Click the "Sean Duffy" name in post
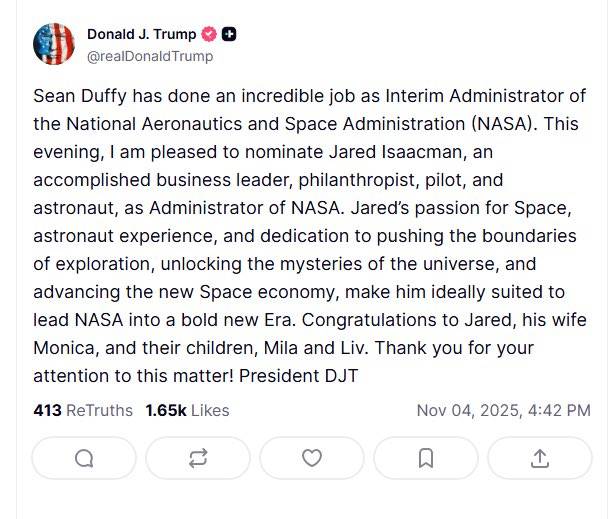 [77, 96]
